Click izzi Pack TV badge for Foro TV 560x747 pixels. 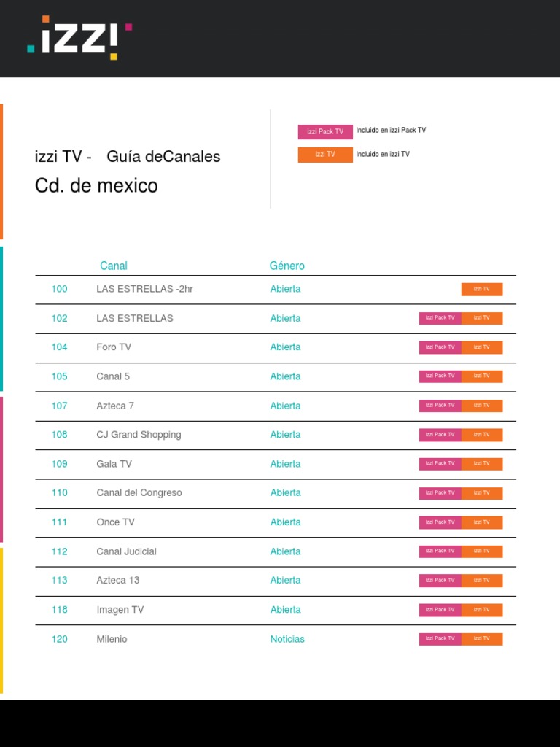[x=440, y=347]
